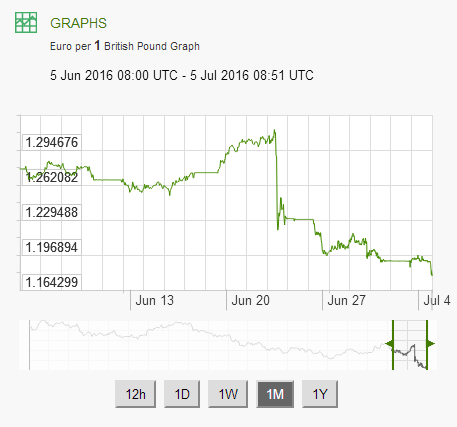This screenshot has height=427, width=457.
Task: Click the Jul 4 axis date label
Action: [x=437, y=301]
